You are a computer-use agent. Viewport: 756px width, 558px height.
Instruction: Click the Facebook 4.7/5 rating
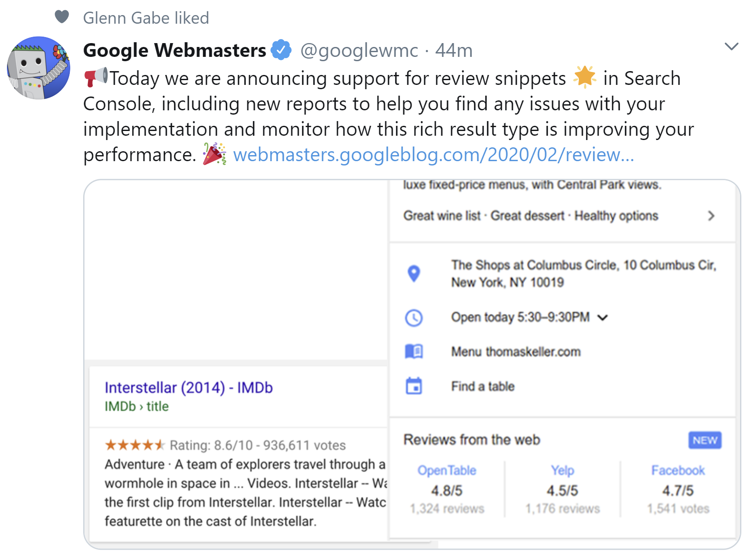[678, 490]
